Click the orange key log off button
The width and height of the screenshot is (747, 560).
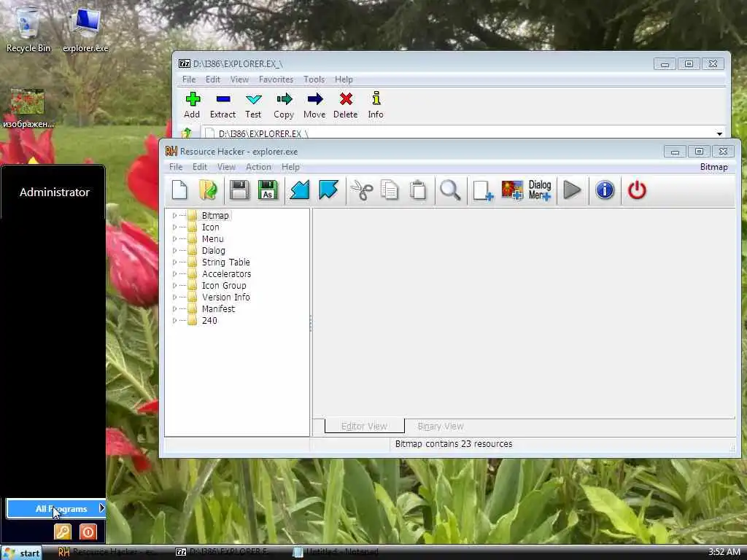(x=63, y=532)
